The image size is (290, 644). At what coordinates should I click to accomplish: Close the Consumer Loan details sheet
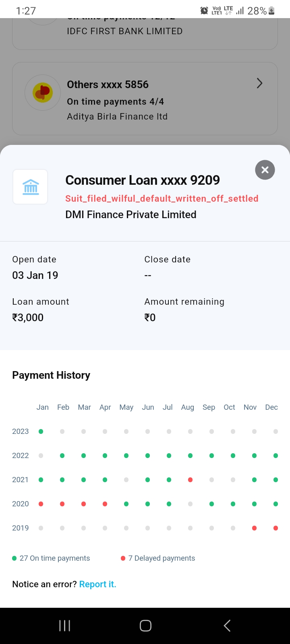coord(265,170)
